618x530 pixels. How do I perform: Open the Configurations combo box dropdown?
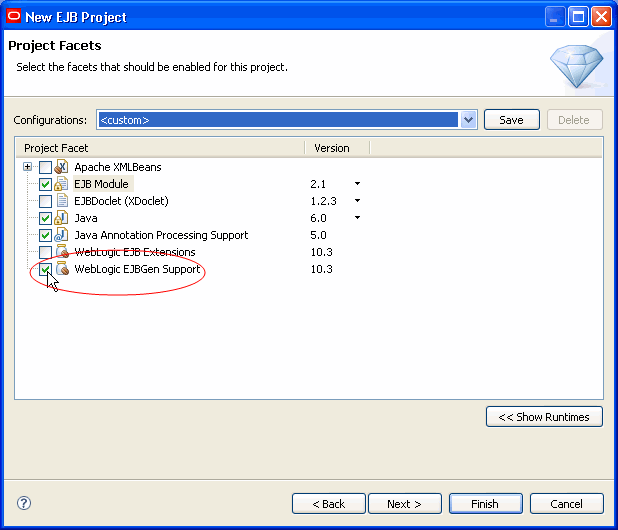[x=468, y=120]
